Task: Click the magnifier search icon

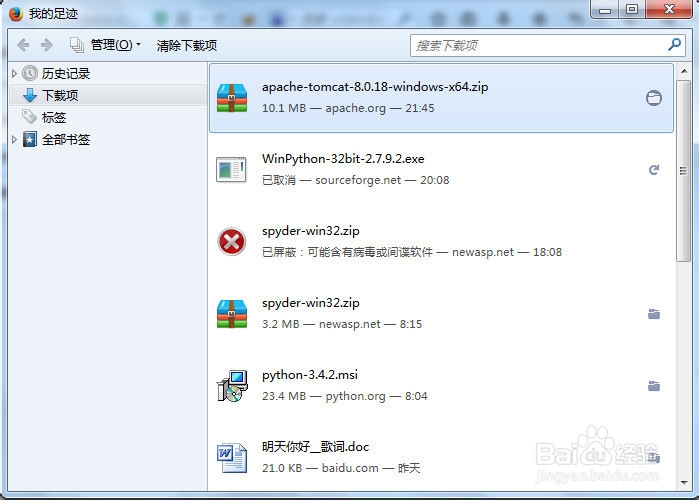Action: coord(674,45)
